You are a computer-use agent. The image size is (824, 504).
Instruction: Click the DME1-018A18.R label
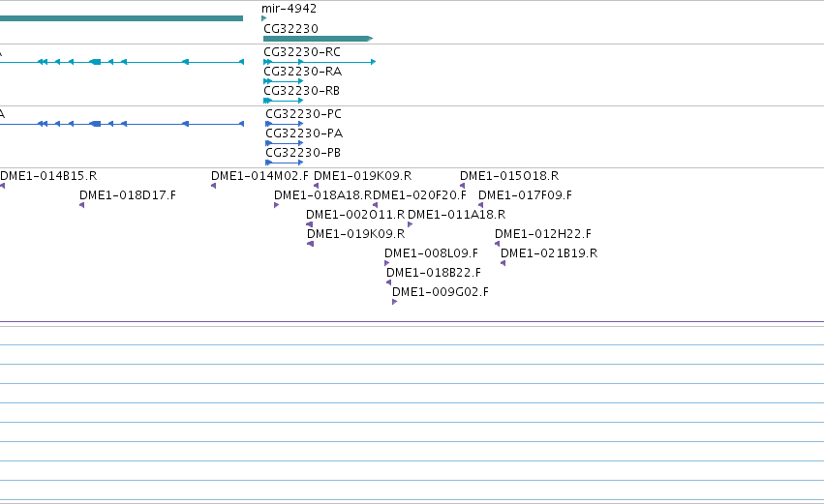(323, 195)
